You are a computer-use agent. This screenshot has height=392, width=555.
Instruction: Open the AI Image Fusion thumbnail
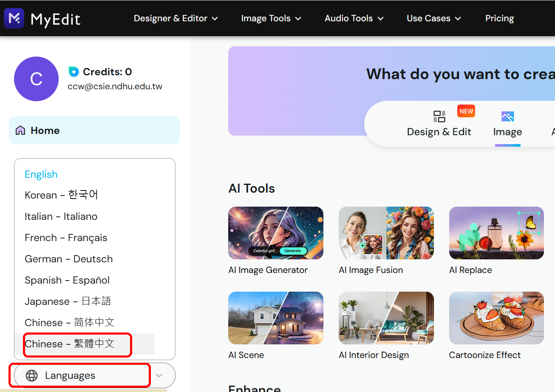coord(386,233)
